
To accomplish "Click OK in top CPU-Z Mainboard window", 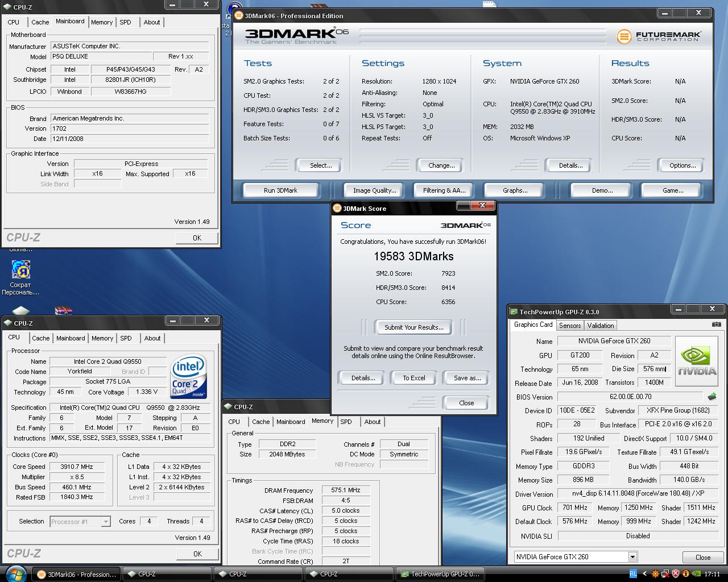I will coord(197,238).
